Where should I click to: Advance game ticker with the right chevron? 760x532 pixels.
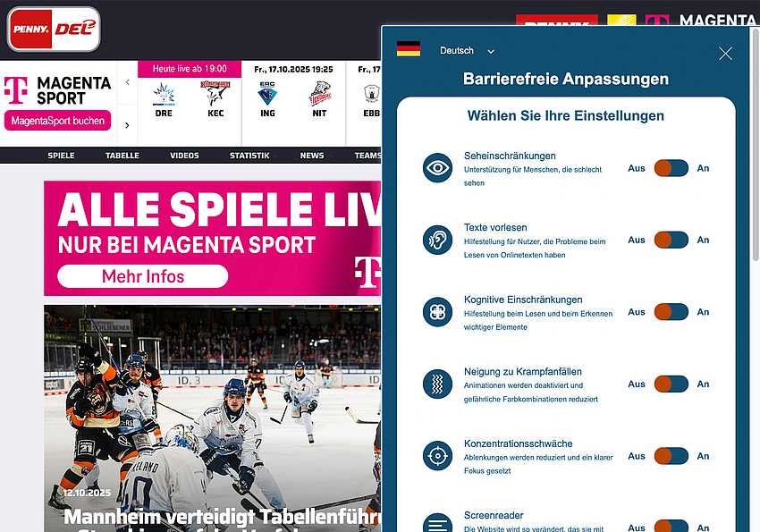[127, 125]
